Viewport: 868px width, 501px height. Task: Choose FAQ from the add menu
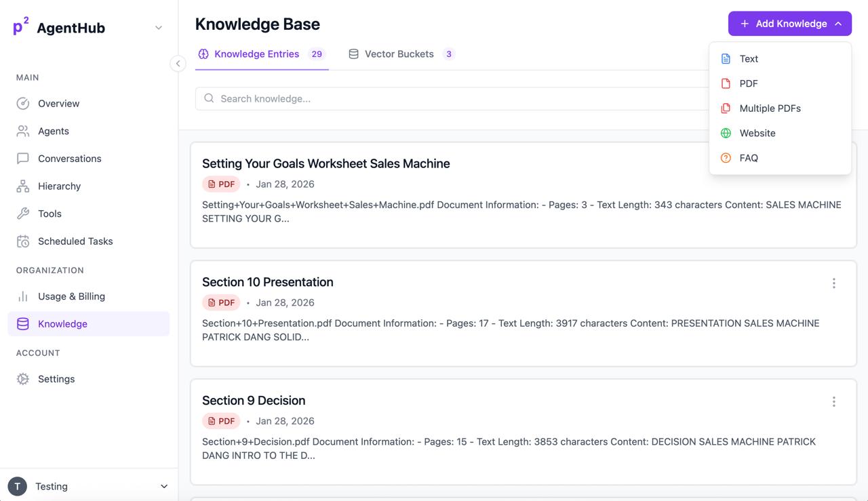pyautogui.click(x=749, y=157)
